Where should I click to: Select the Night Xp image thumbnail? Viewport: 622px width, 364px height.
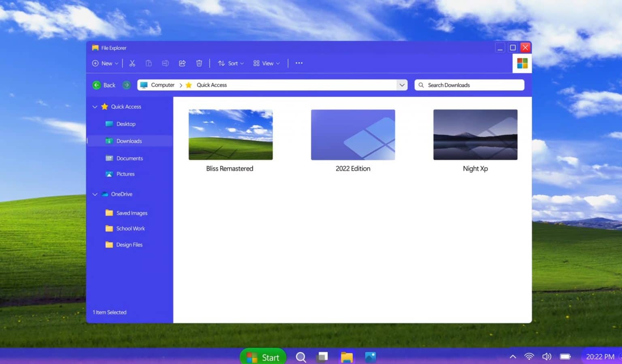pos(475,134)
